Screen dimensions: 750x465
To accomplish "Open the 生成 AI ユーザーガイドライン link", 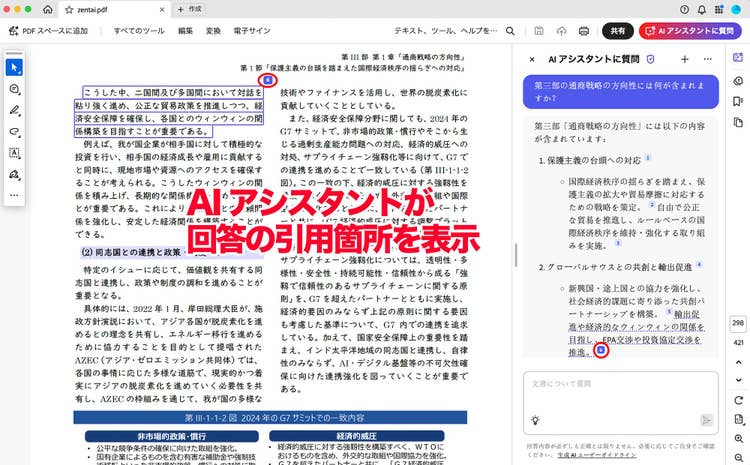I will click(x=596, y=454).
